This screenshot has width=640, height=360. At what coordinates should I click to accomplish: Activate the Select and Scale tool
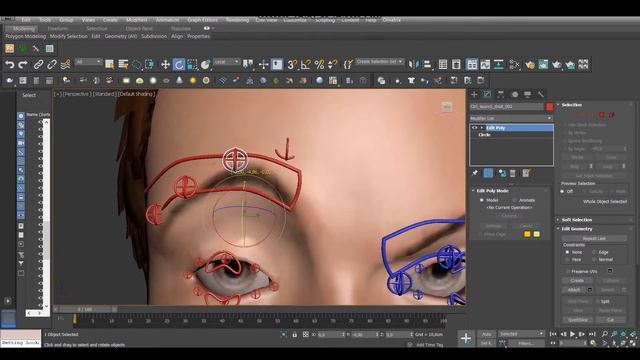192,64
